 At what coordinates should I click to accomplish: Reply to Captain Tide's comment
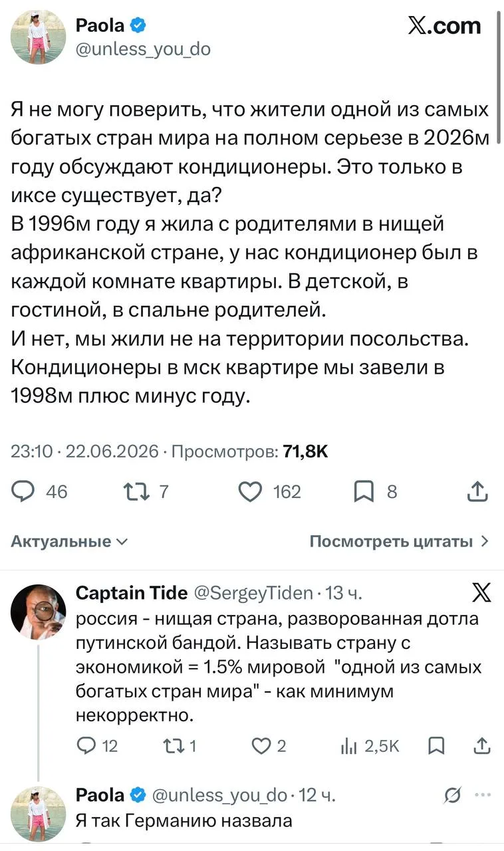point(87,746)
